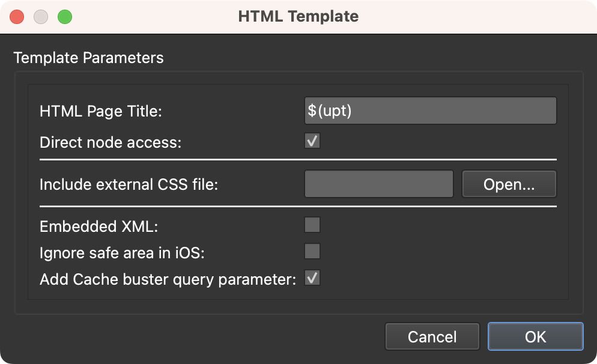Screen dimensions: 597x364
Task: Click the HTML Template title bar
Action: click(x=298, y=16)
